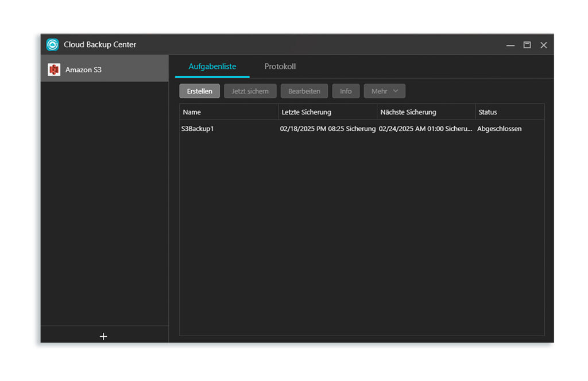This screenshot has height=381, width=588.
Task: Sort tasks by the Status column
Action: pos(487,111)
